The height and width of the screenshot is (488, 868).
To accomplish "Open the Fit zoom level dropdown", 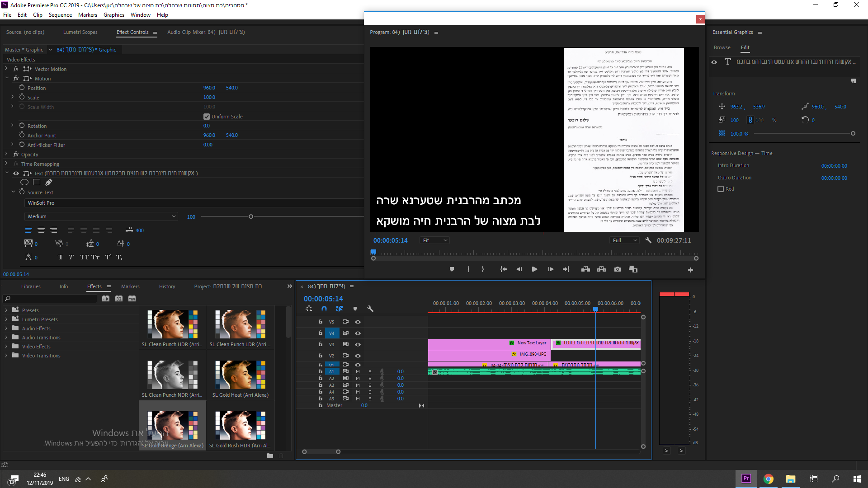I will tap(435, 240).
